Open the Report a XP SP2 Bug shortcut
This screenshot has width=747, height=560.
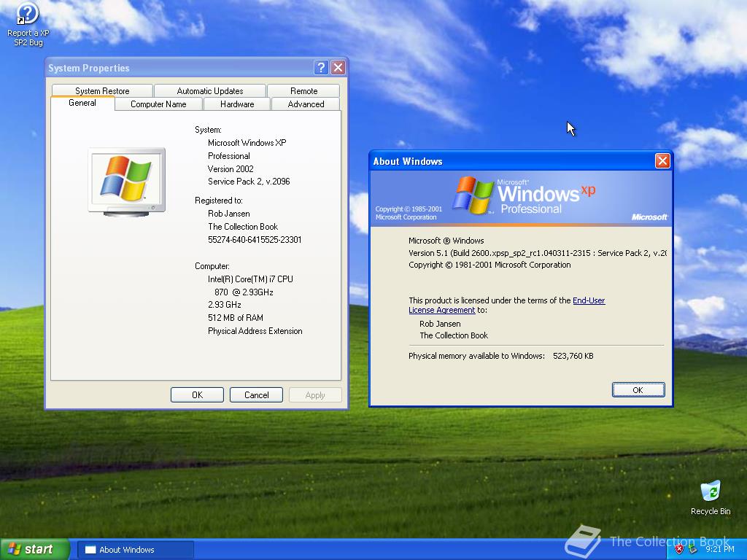(27, 15)
